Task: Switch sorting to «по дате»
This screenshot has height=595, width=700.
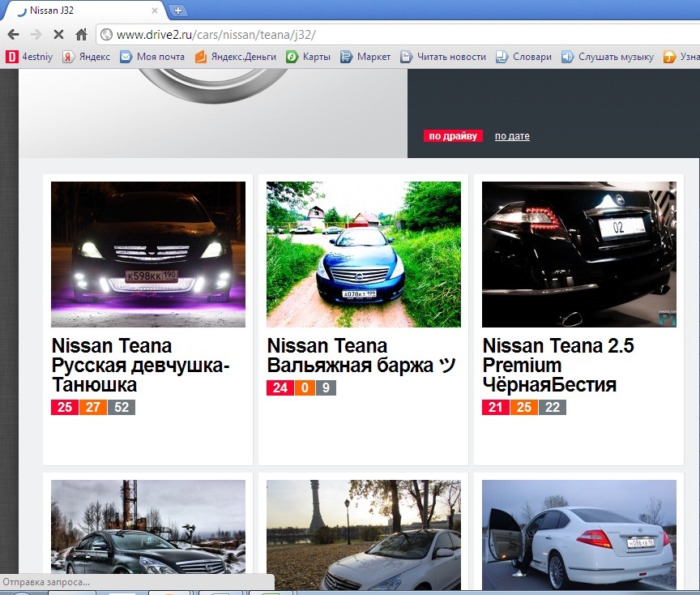Action: click(512, 135)
